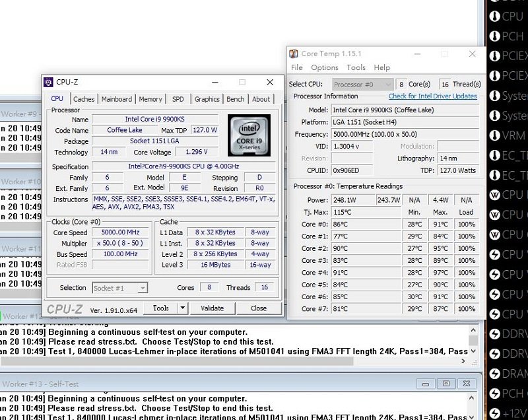The image size is (528, 420).
Task: Click the PCH lightning bolt voltage icon in sidebar
Action: 494,394
